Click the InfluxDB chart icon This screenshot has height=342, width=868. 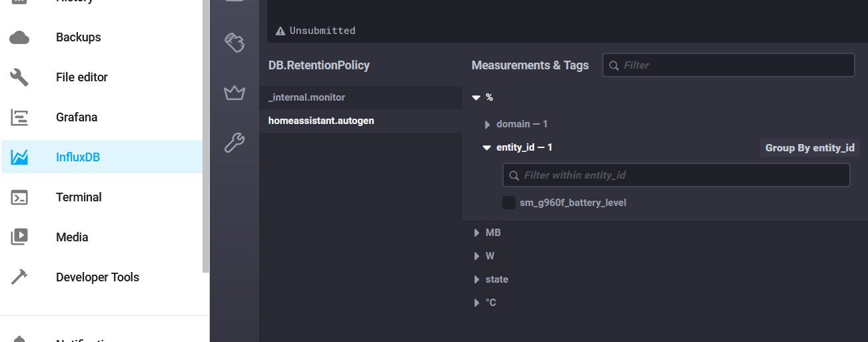[19, 157]
